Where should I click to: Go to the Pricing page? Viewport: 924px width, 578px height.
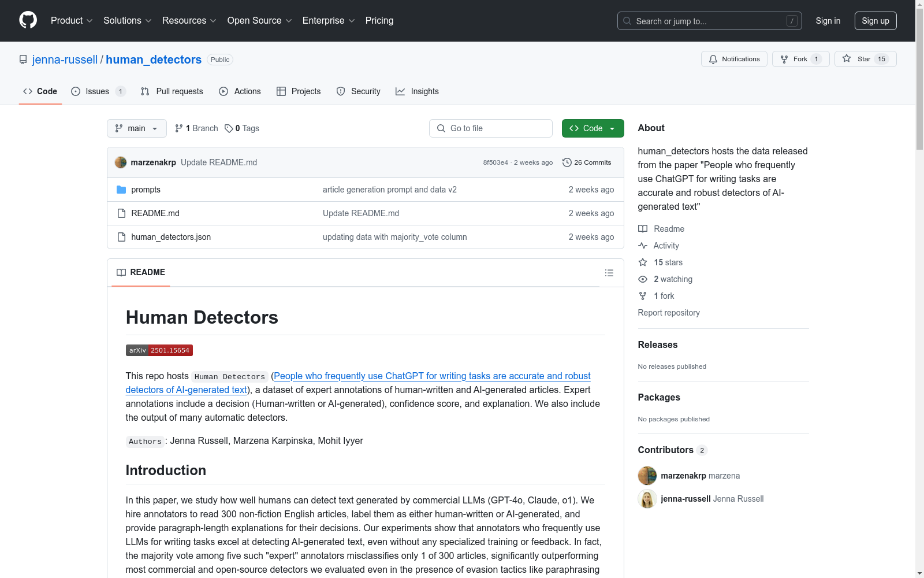tap(379, 20)
